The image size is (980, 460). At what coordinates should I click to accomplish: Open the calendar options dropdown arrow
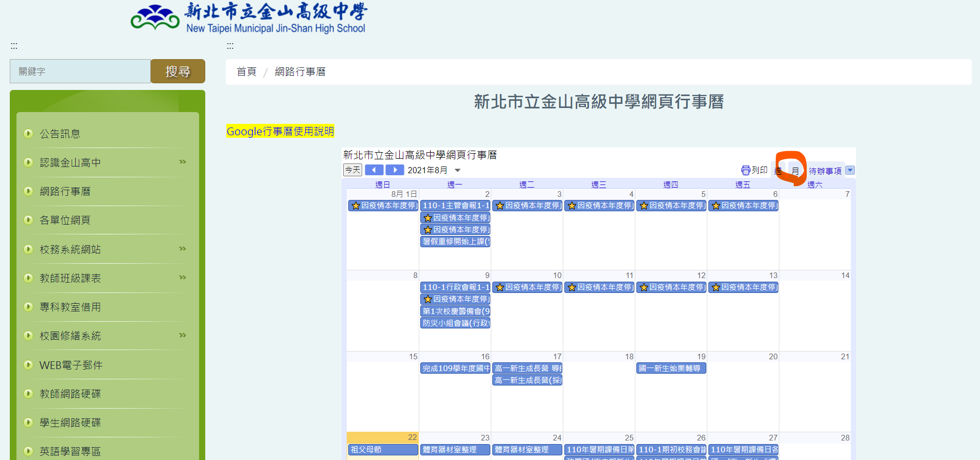[x=850, y=170]
